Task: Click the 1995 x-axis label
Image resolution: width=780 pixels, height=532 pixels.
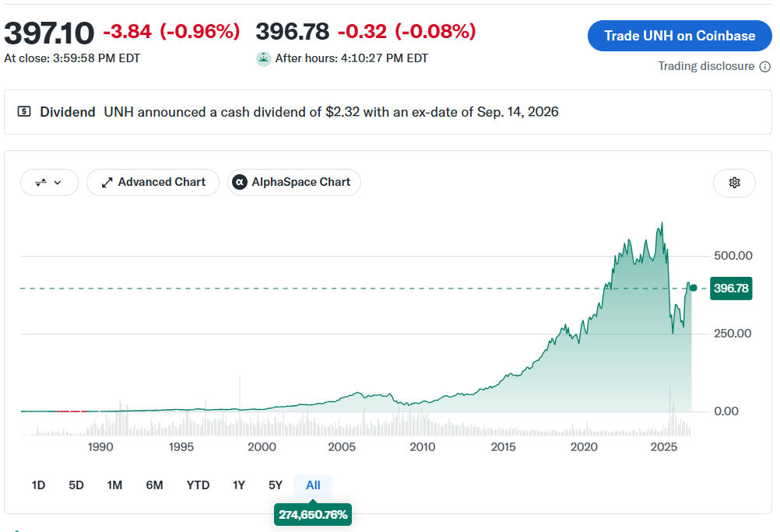Action: point(181,447)
